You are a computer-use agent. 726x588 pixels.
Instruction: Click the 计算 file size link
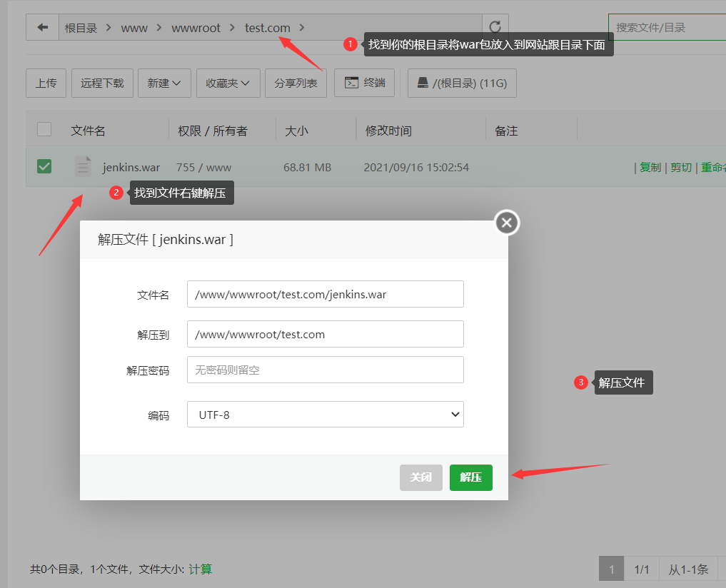[200, 569]
